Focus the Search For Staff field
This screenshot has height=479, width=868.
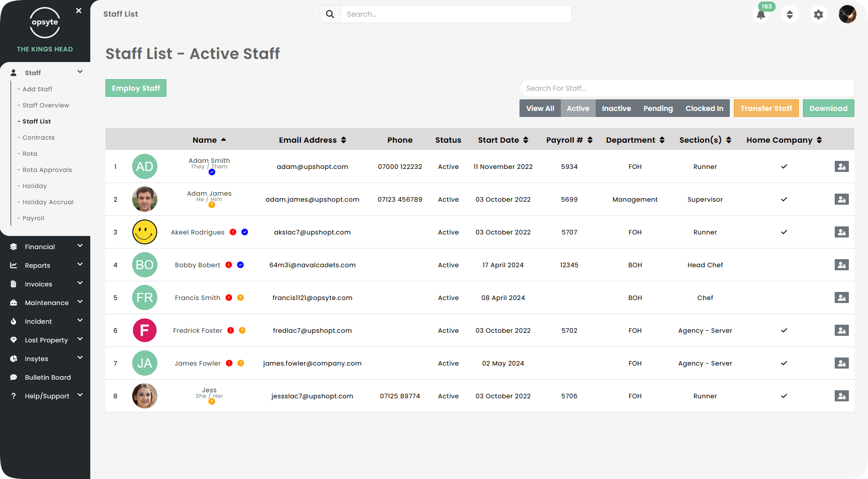(687, 88)
